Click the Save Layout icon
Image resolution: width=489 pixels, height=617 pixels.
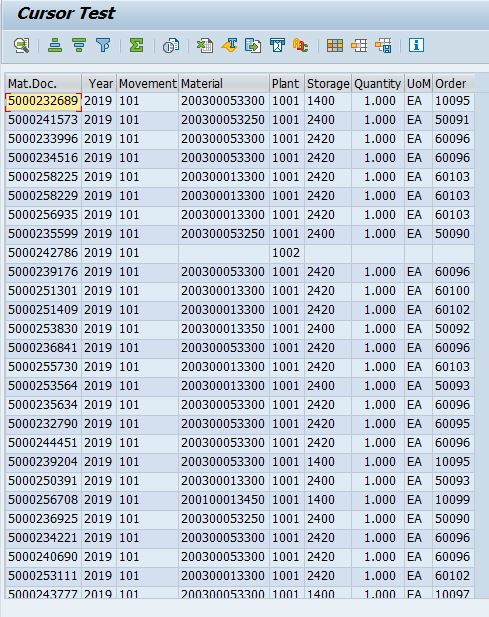tap(383, 45)
